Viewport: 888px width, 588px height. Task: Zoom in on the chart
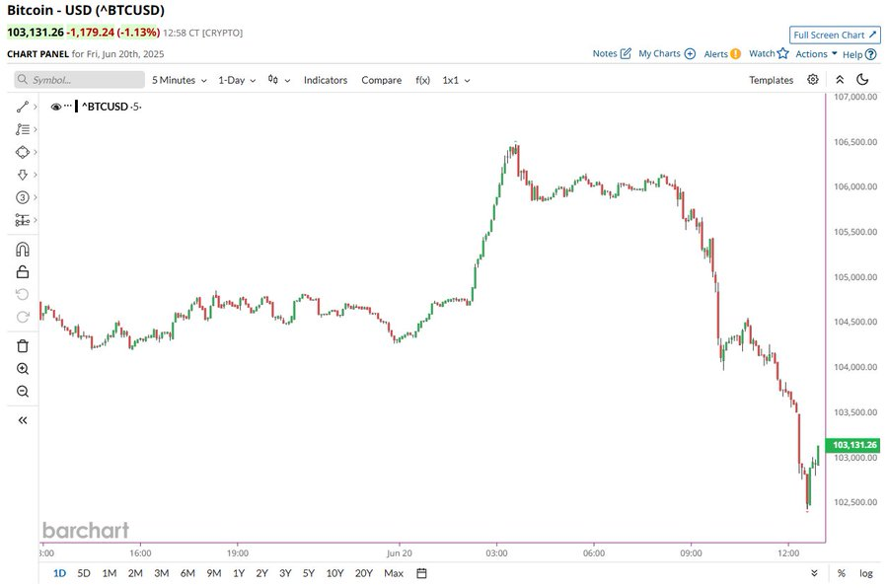point(23,369)
